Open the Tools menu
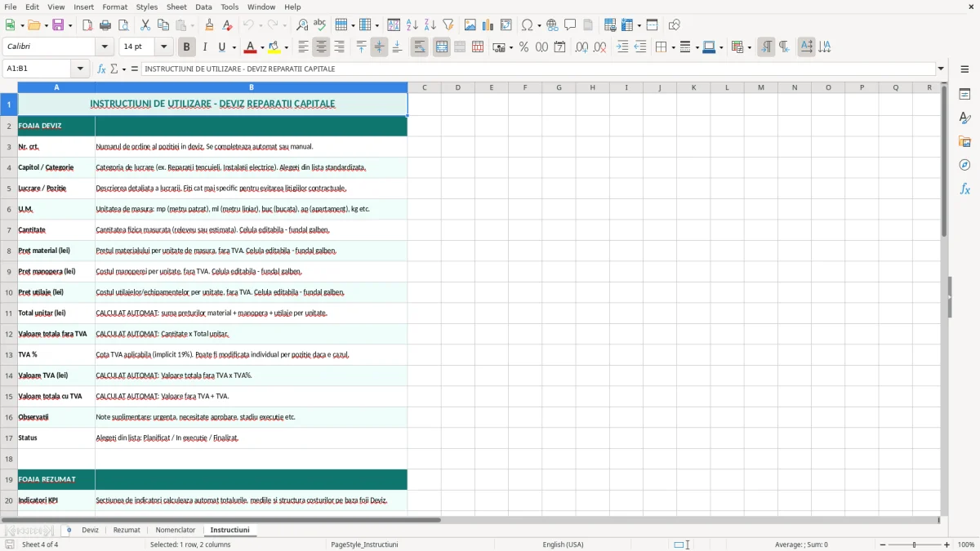980x551 pixels. tap(229, 7)
